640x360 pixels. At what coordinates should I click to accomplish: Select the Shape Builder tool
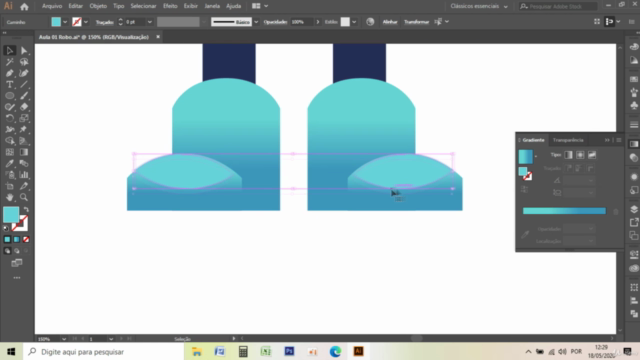coord(10,141)
